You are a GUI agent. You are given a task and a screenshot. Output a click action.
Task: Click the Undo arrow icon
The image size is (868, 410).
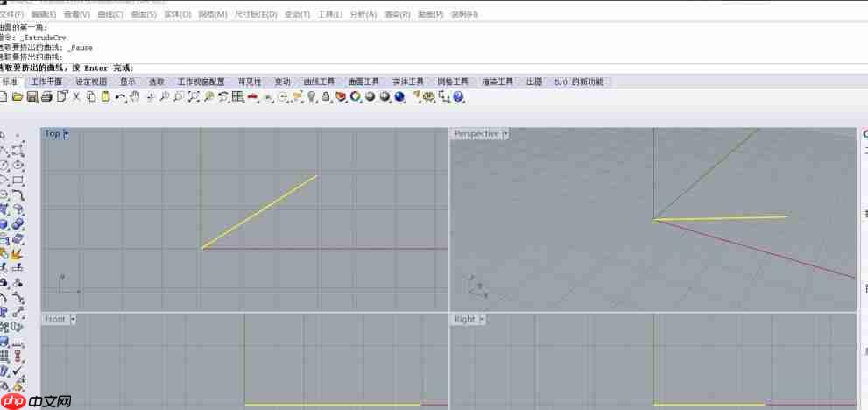[120, 97]
